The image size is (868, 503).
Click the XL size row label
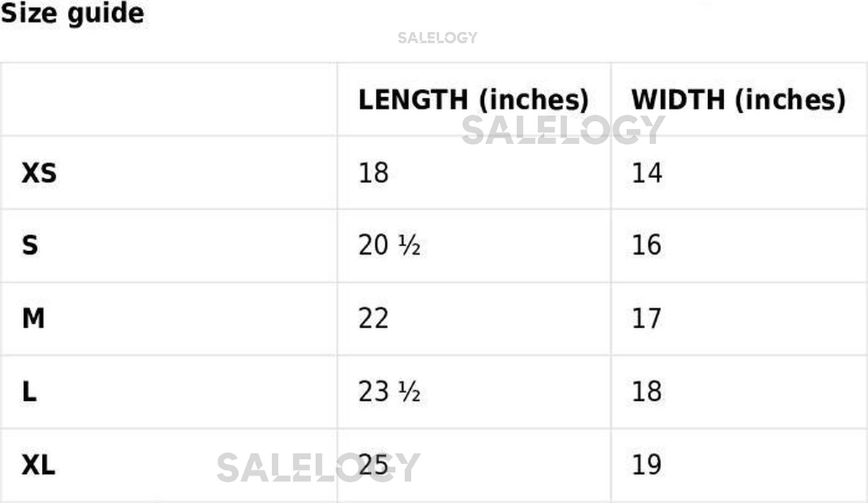coord(38,465)
